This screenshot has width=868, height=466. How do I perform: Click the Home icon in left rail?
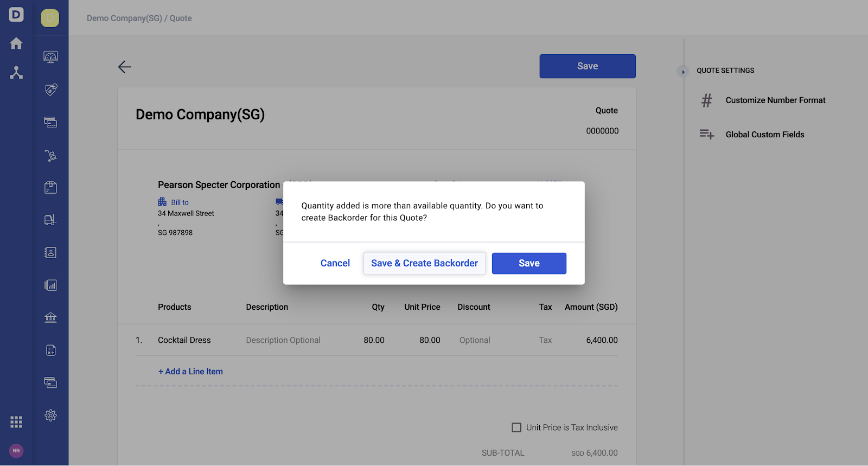[16, 43]
